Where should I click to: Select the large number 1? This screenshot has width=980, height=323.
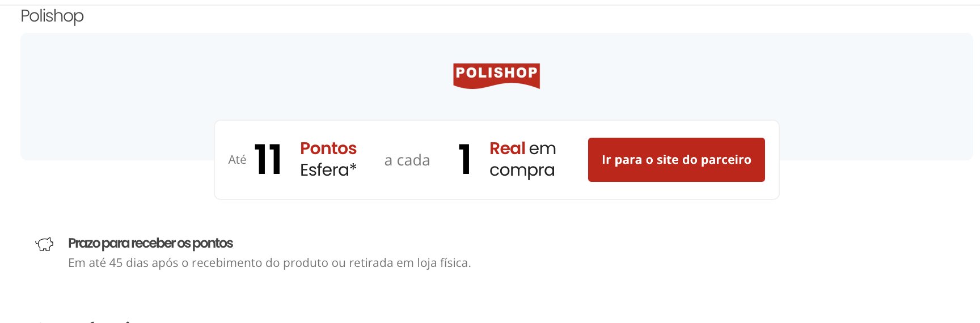click(464, 160)
